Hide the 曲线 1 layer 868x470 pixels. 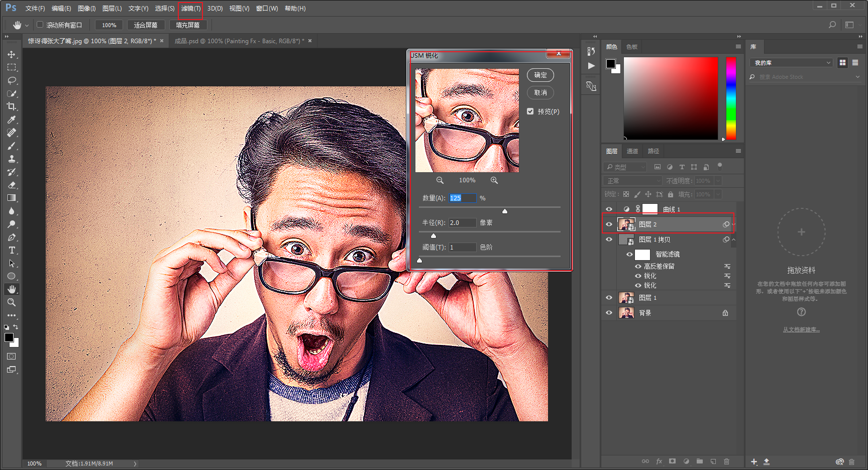(x=609, y=209)
